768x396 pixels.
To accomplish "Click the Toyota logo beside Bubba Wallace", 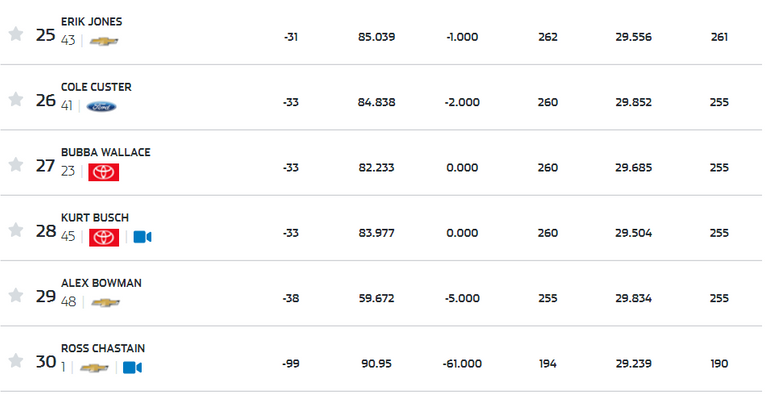I will [x=103, y=172].
